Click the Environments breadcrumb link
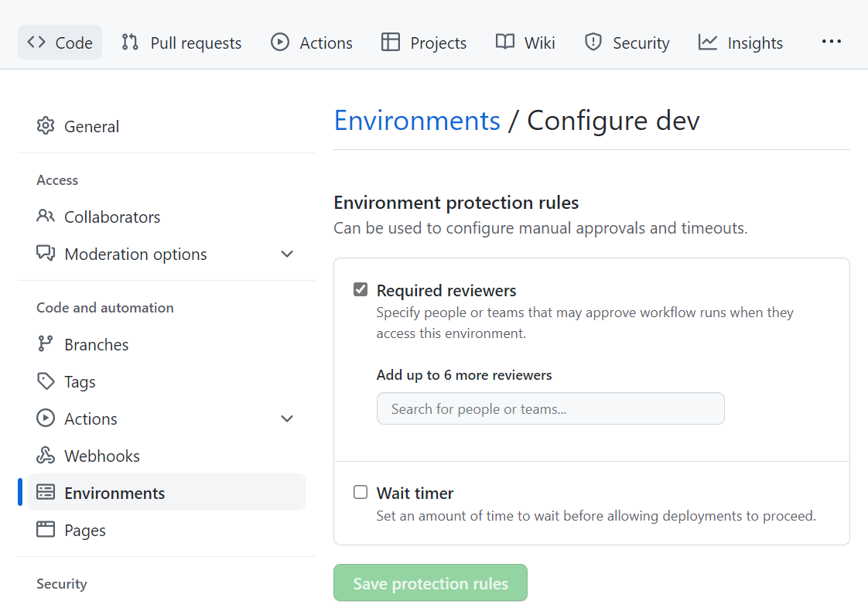This screenshot has height=608, width=868. click(417, 121)
